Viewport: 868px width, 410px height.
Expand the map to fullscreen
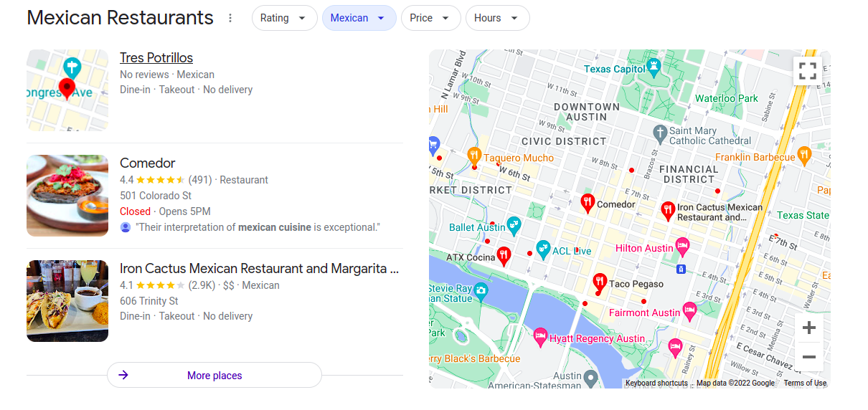pos(808,71)
